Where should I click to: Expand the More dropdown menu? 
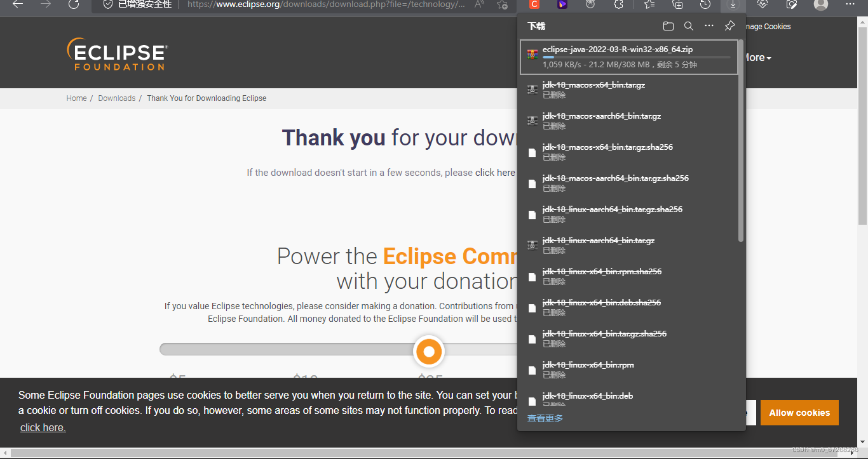[759, 57]
